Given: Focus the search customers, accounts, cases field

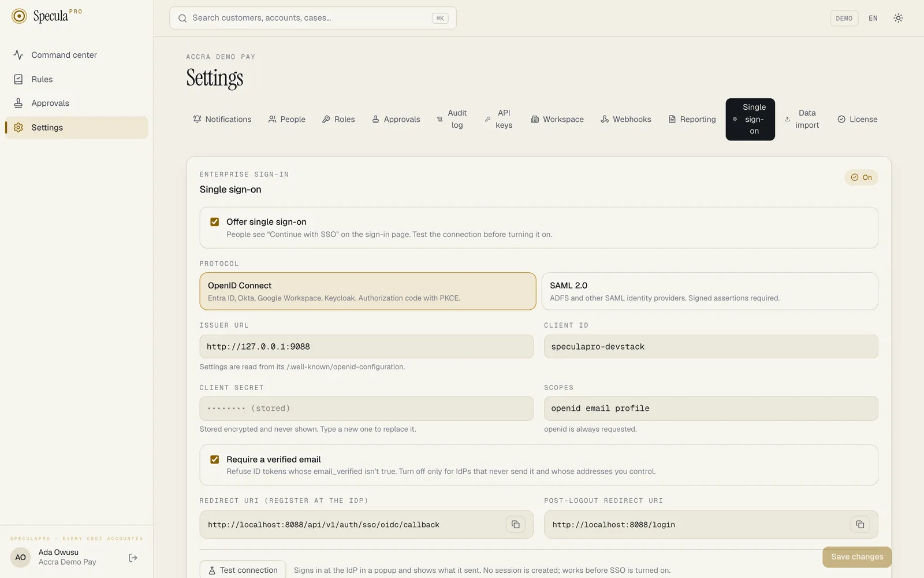Looking at the screenshot, I should pos(312,18).
